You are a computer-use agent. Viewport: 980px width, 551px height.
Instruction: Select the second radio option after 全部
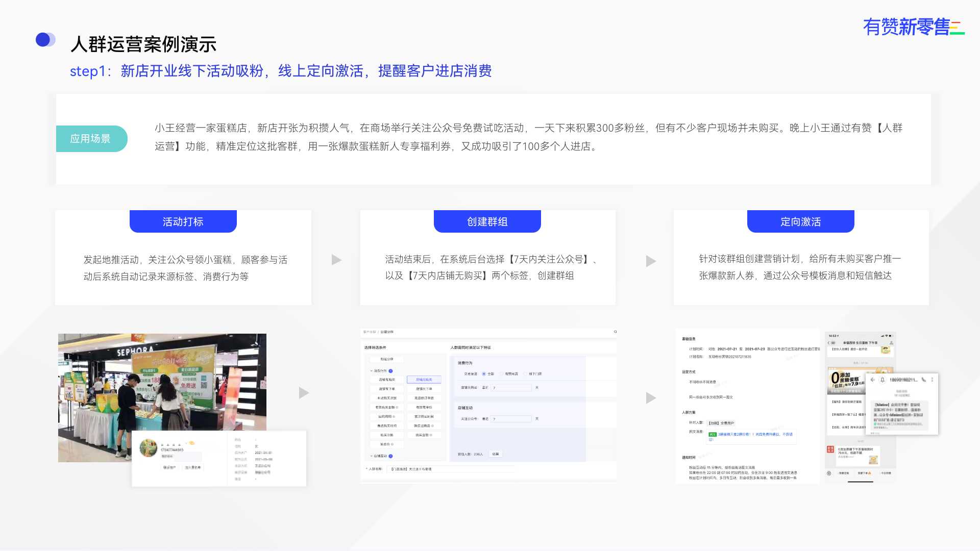[501, 374]
